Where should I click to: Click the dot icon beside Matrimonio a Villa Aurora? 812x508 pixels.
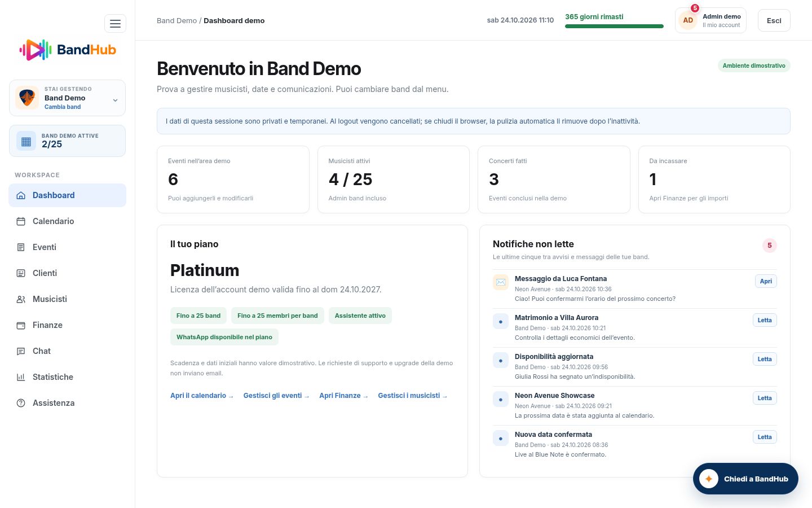point(501,321)
